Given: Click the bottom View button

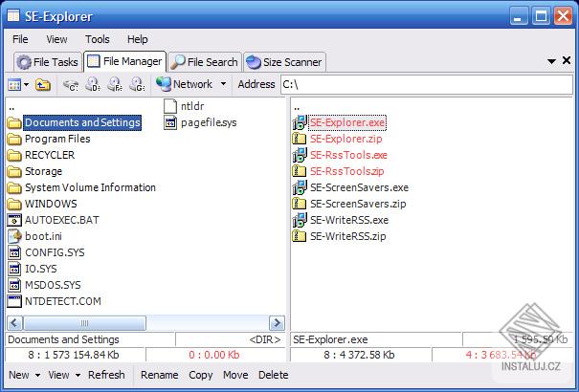Looking at the screenshot, I should 58,375.
